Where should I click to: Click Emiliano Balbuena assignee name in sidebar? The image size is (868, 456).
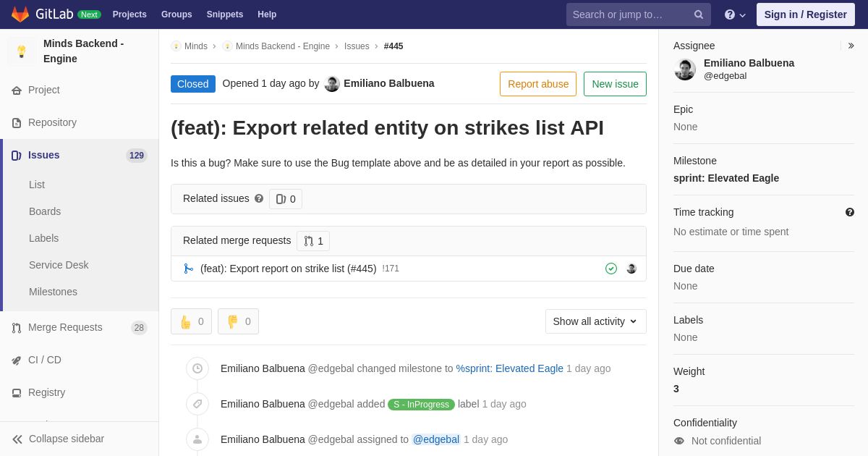click(x=749, y=63)
